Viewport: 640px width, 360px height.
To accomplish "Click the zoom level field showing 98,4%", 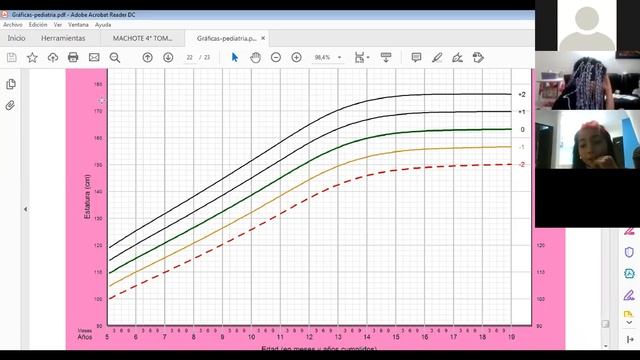I will pos(322,58).
